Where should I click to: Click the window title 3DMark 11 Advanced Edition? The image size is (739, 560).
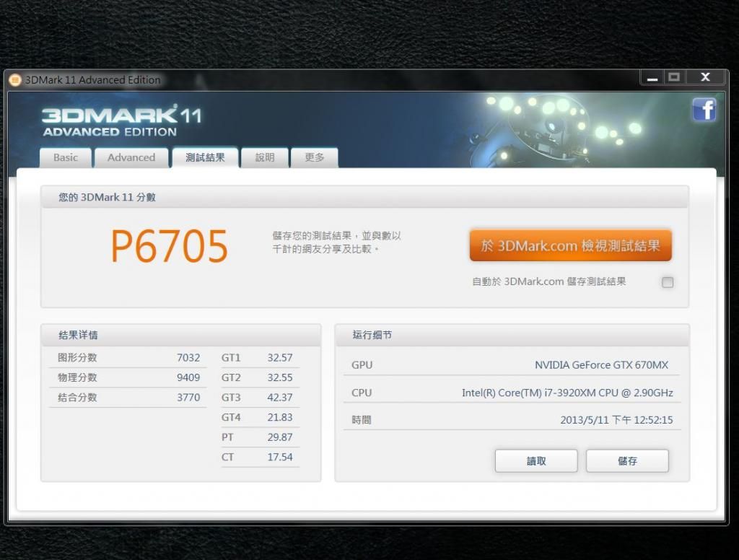(93, 80)
